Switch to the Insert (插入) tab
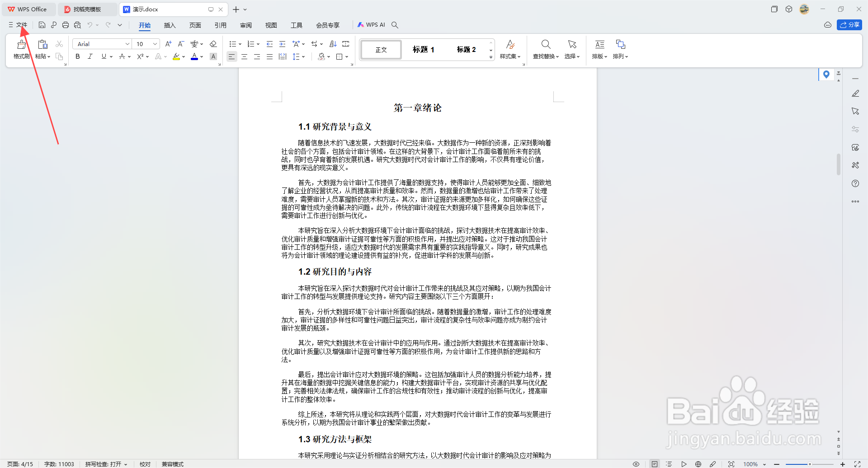 pyautogui.click(x=170, y=25)
